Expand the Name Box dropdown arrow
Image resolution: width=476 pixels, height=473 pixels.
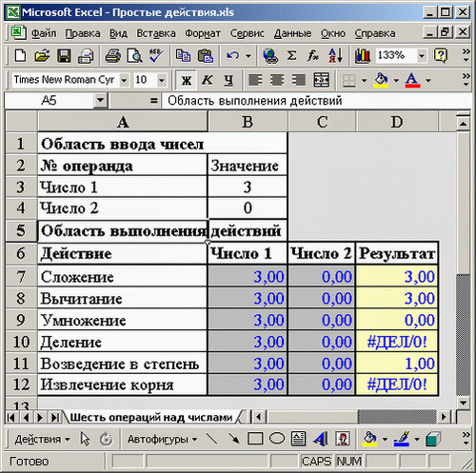tap(100, 101)
